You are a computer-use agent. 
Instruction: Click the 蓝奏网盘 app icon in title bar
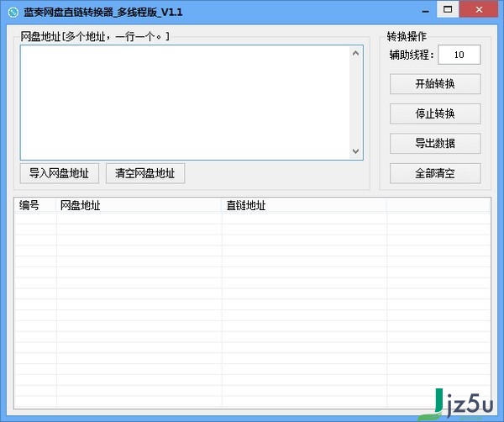pyautogui.click(x=13, y=13)
